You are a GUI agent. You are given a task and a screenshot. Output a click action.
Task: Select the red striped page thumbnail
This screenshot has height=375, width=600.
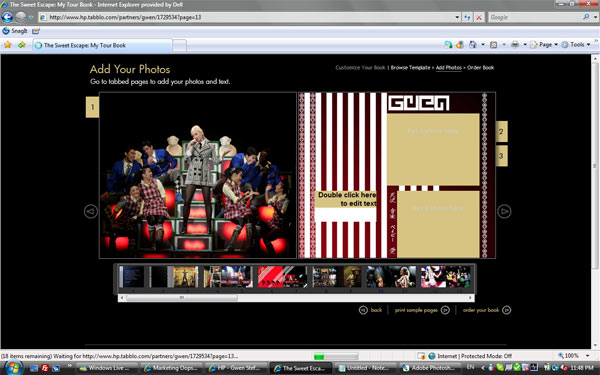282,277
